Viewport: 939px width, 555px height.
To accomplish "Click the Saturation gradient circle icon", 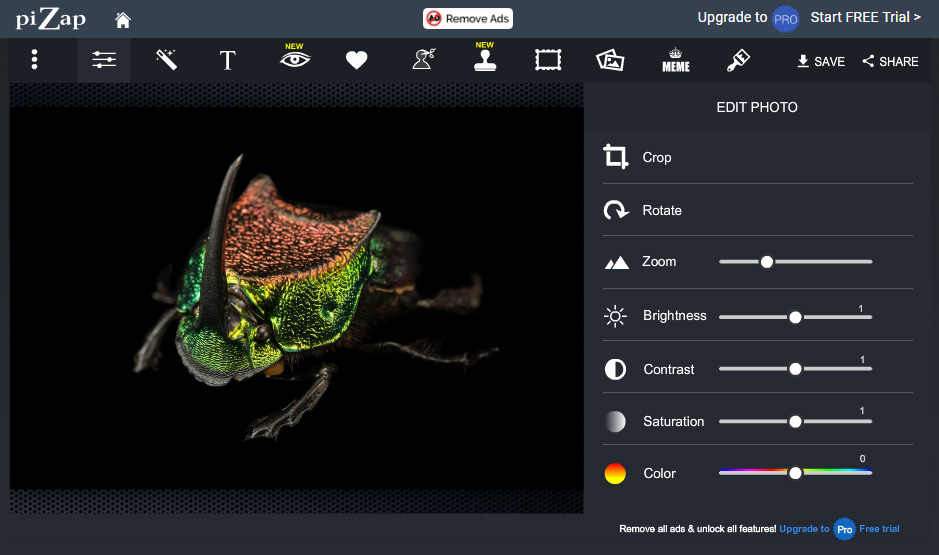I will 615,421.
